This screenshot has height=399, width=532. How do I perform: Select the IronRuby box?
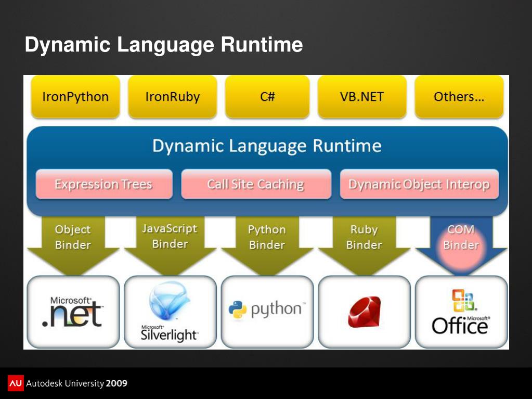click(172, 97)
